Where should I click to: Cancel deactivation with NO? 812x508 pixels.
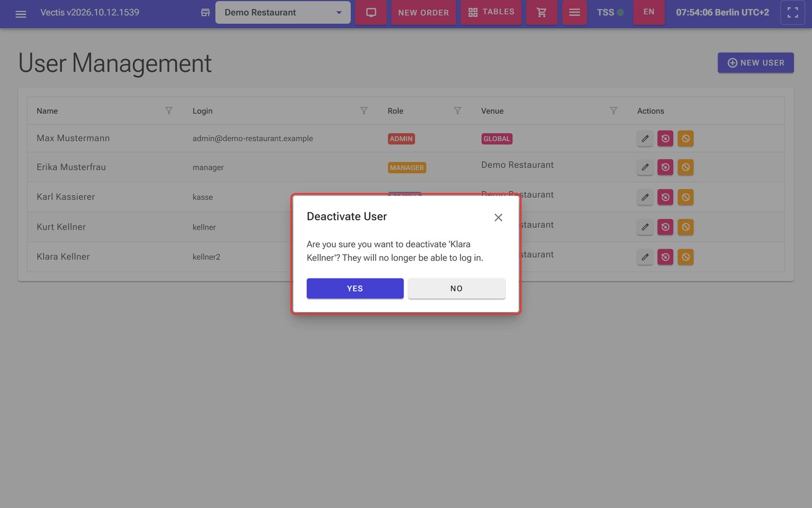click(x=456, y=289)
